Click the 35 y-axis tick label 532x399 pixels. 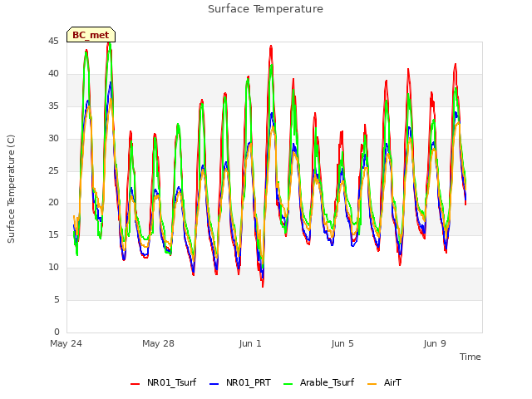click(53, 106)
